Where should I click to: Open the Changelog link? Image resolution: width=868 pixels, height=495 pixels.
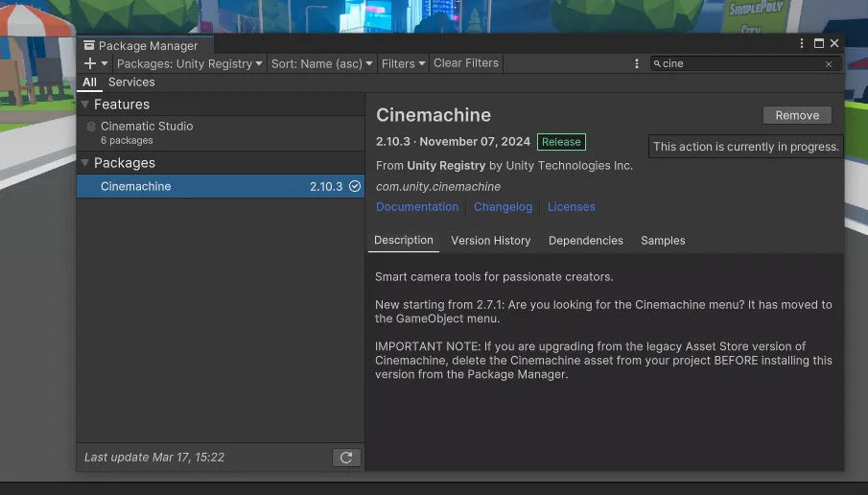coord(503,206)
